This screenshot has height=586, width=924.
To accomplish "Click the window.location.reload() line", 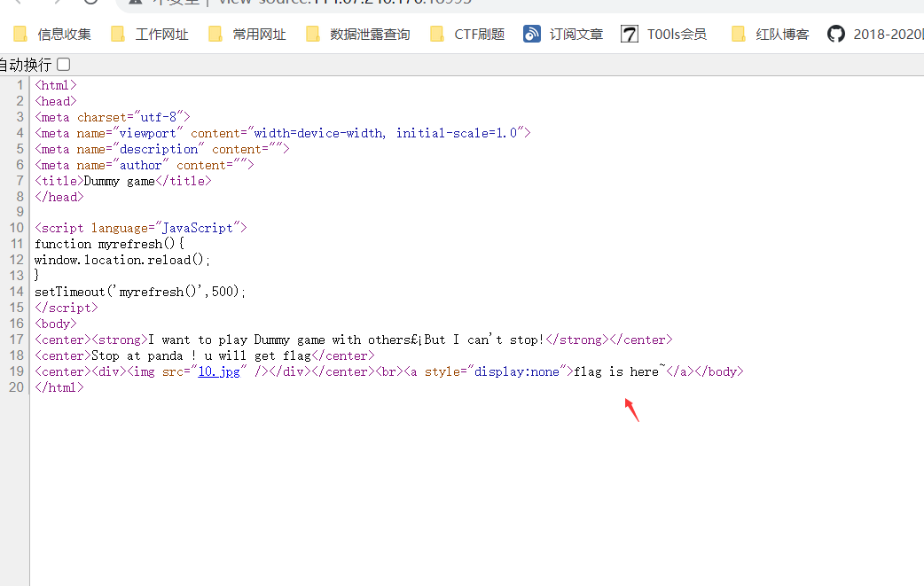I will 122,260.
